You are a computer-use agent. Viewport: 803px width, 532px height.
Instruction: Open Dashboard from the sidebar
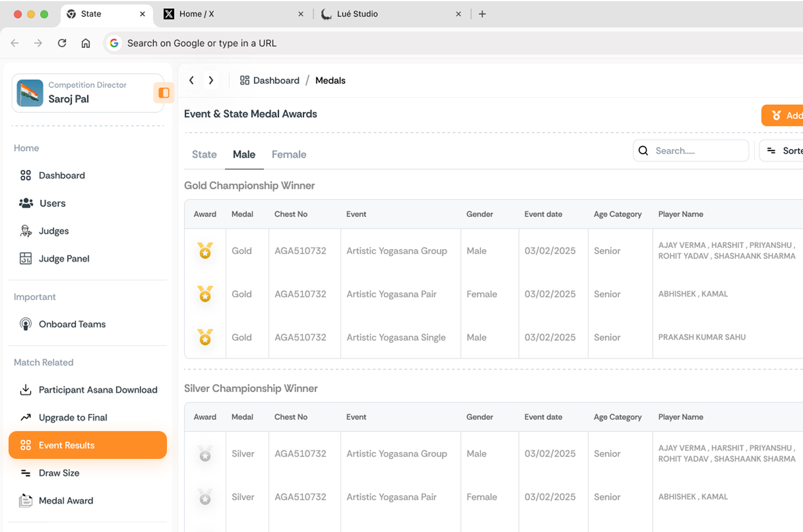[61, 176]
